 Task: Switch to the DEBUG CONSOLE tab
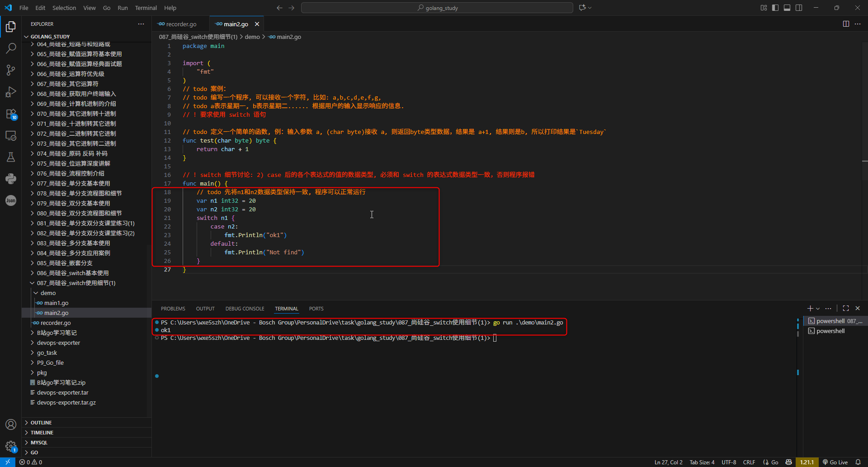[x=245, y=309]
